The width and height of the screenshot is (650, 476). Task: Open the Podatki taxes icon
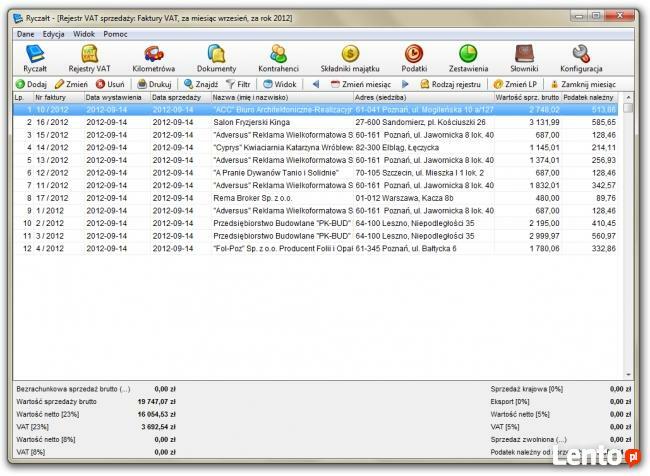(413, 58)
